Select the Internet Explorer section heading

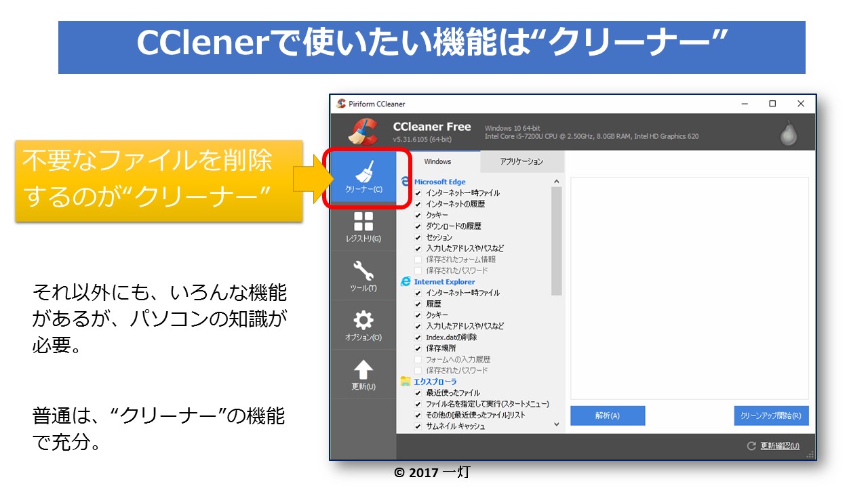[x=444, y=281]
